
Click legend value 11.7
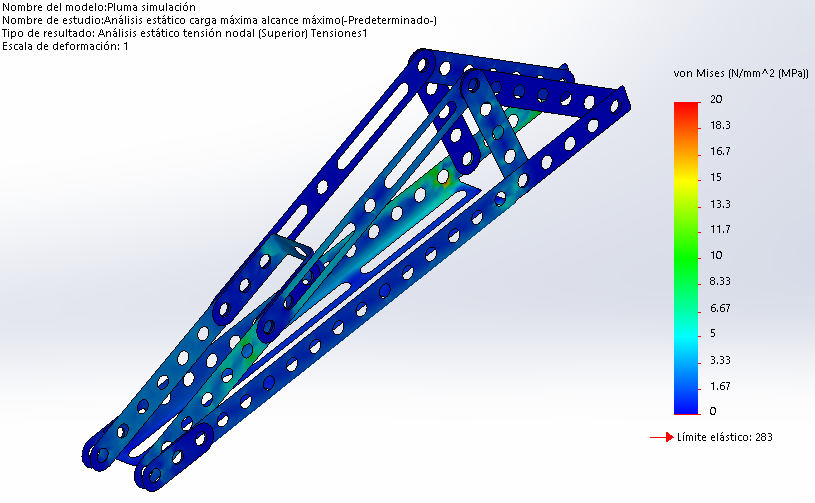(720, 229)
